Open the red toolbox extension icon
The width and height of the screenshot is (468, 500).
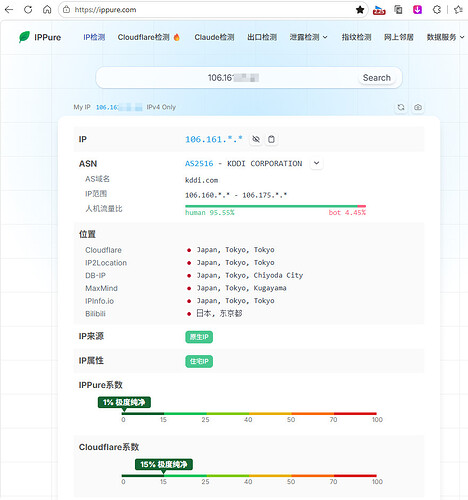pos(379,10)
